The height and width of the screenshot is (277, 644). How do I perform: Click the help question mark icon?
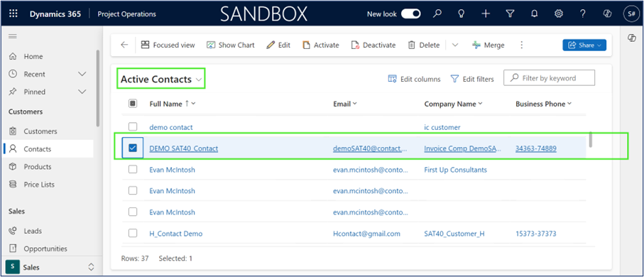click(582, 14)
